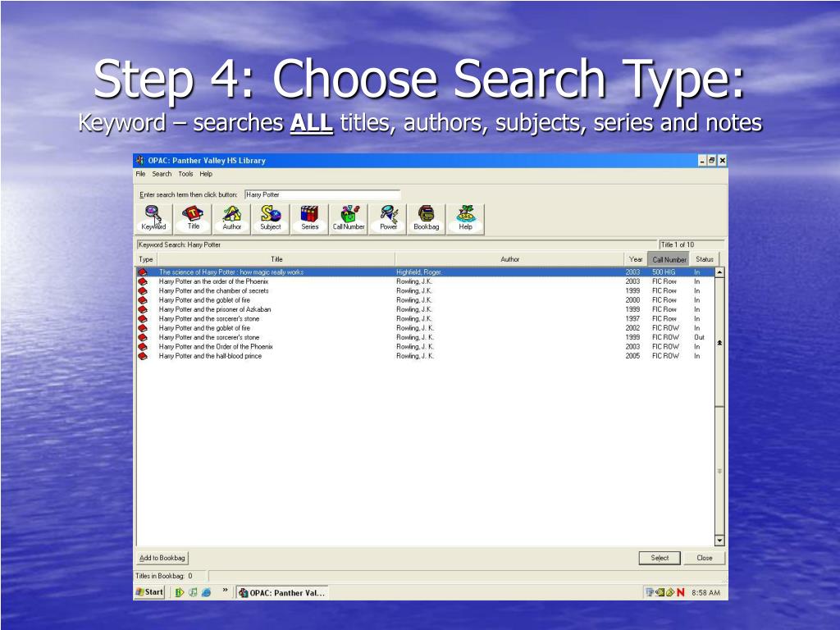Click book icon beside 'The science of Harry Potter'
840x630 pixels.
tap(143, 272)
